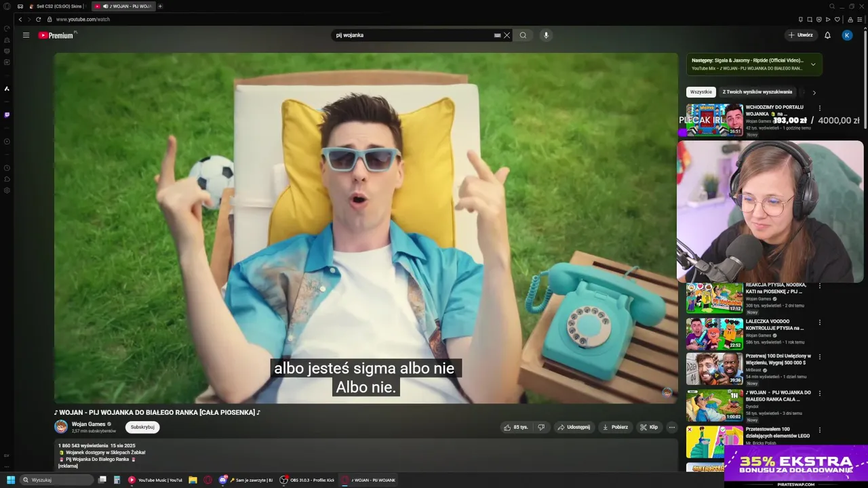This screenshot has width=868, height=488.
Task: Select the WOJAN - PIJ WOJANKA browser tab
Action: point(123,6)
